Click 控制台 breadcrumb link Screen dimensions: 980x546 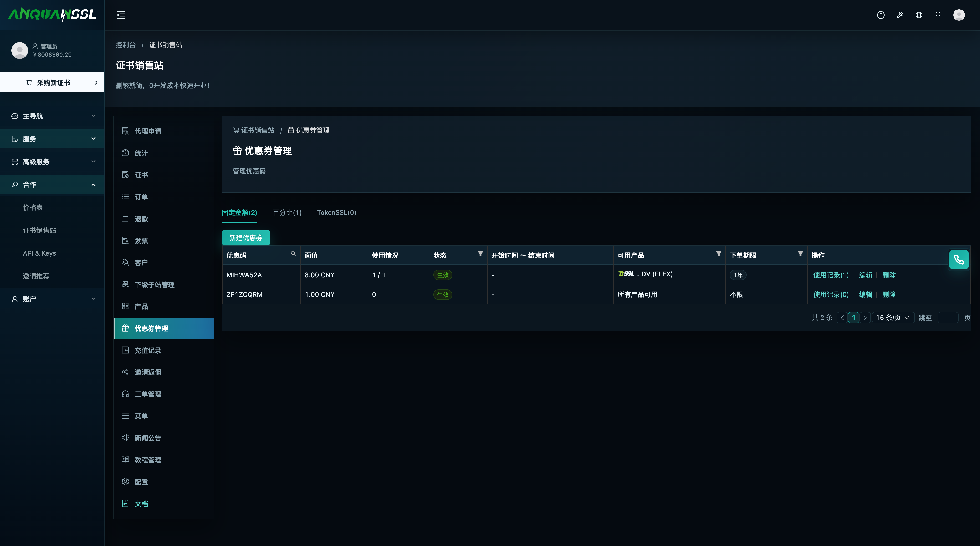pos(126,45)
